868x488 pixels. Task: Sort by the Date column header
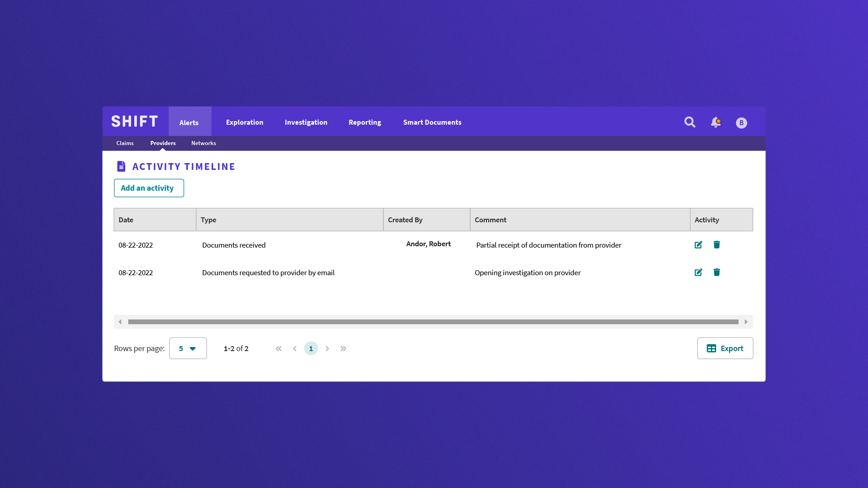pyautogui.click(x=126, y=220)
